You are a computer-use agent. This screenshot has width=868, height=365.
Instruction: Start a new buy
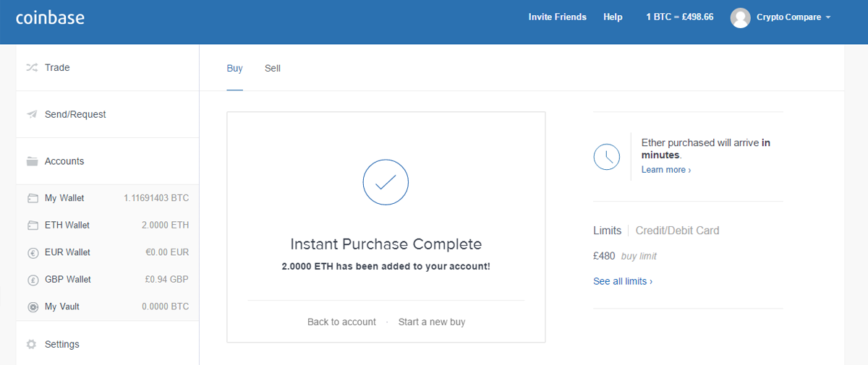pyautogui.click(x=432, y=322)
